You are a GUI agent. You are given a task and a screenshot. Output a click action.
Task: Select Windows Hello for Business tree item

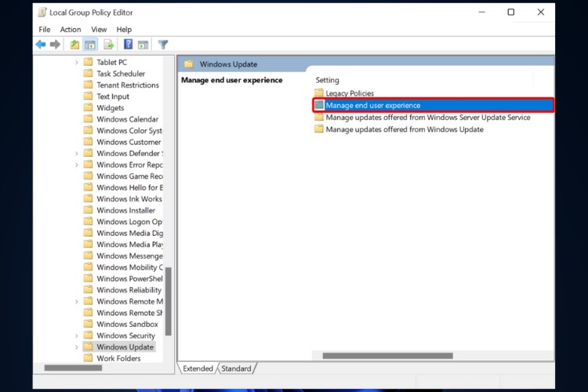coord(129,187)
